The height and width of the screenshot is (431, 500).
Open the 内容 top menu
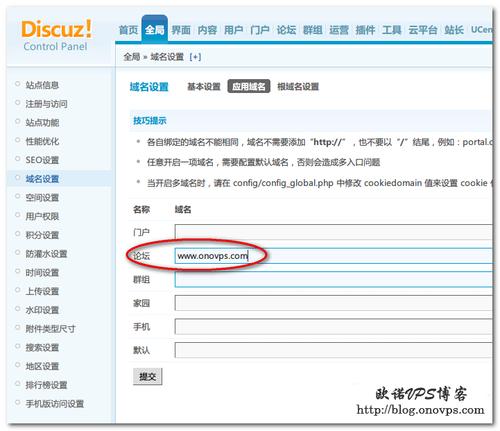point(207,30)
